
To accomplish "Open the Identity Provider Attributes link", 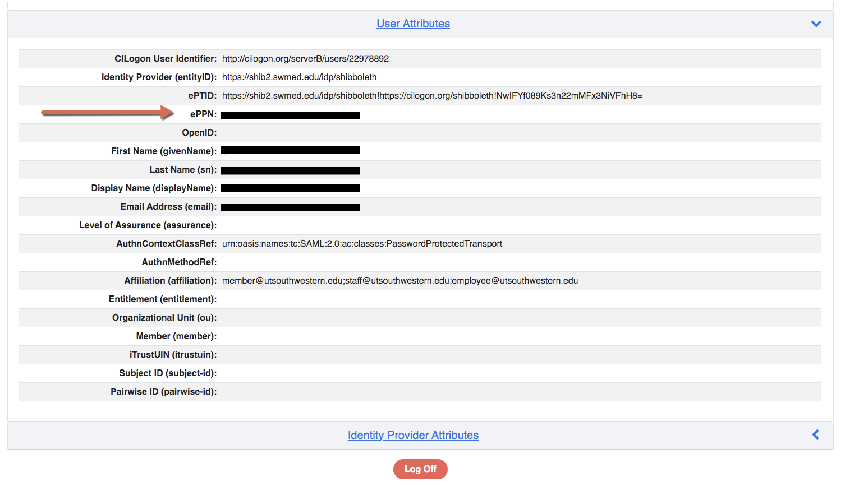I will 413,435.
